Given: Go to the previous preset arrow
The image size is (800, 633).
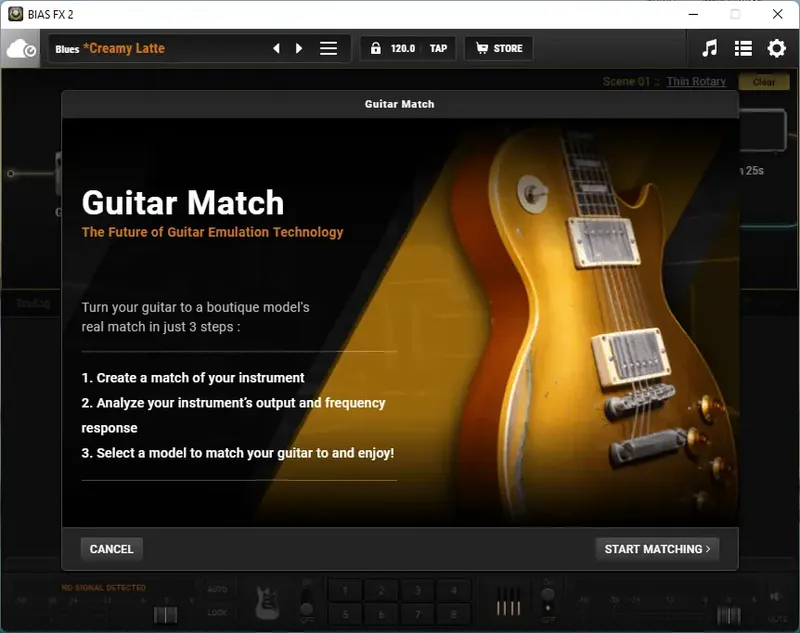Looking at the screenshot, I should click(277, 48).
